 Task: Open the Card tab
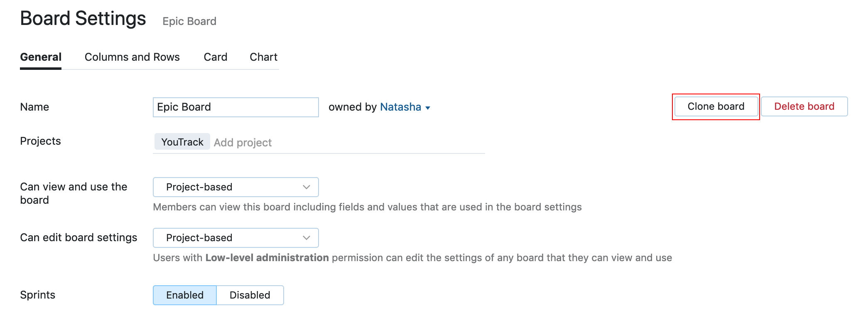pos(216,57)
